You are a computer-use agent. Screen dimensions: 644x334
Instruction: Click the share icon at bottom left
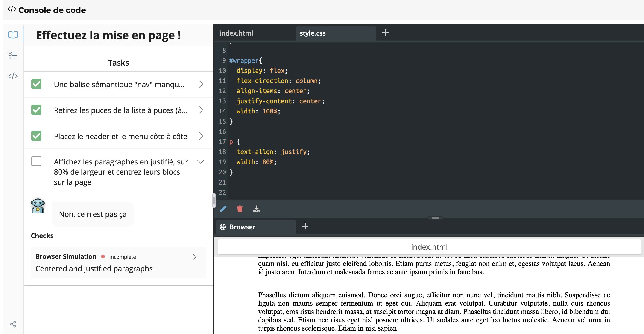(13, 324)
